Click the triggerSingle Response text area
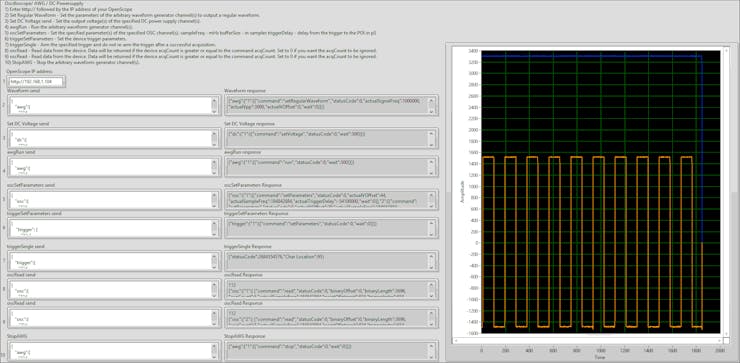Image resolution: width=740 pixels, height=363 pixels. point(327,262)
